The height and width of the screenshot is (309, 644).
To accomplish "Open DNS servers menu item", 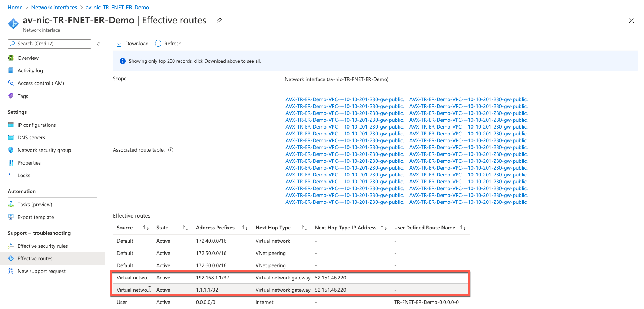I will point(31,138).
